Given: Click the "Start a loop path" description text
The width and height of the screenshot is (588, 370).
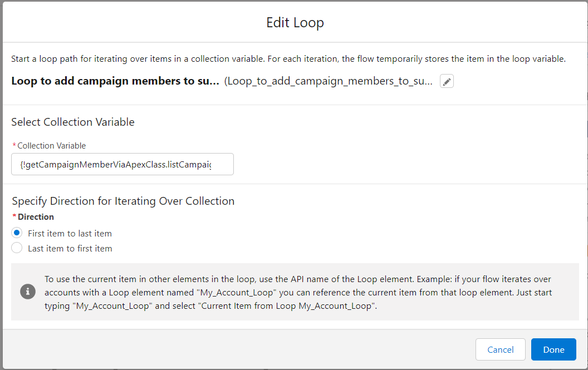Looking at the screenshot, I should click(x=288, y=59).
